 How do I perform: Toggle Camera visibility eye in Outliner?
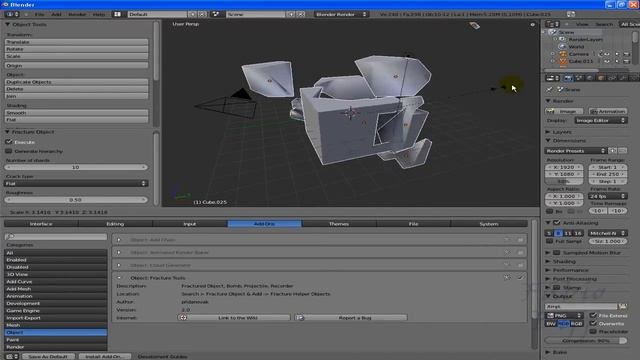tap(607, 54)
